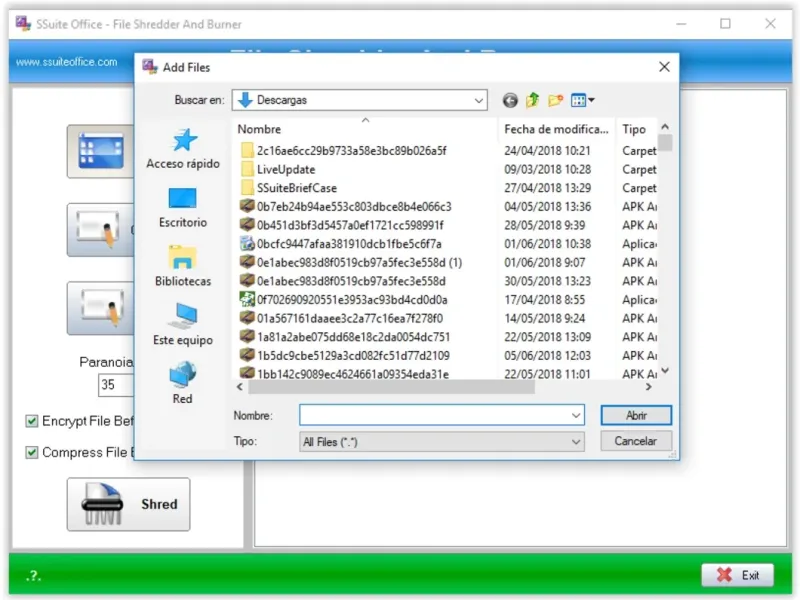Click date 14/05/2018 9:24
Image resolution: width=800 pixels, height=600 pixels.
tap(544, 318)
